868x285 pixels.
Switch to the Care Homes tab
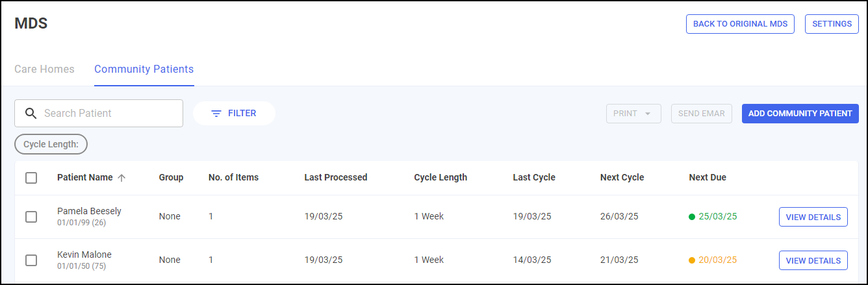[44, 69]
